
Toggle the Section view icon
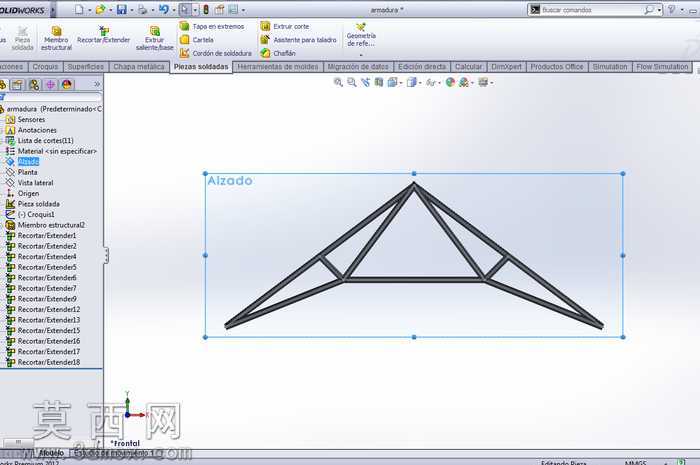(379, 82)
